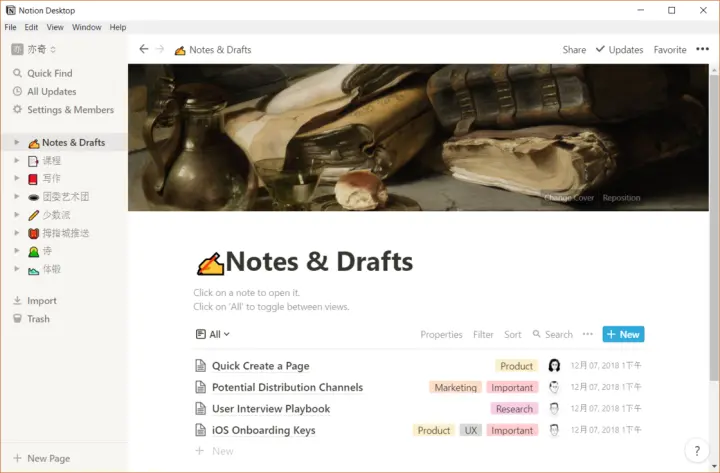Click Reposition on the cover image
Screen dimensions: 720x473
click(x=621, y=197)
